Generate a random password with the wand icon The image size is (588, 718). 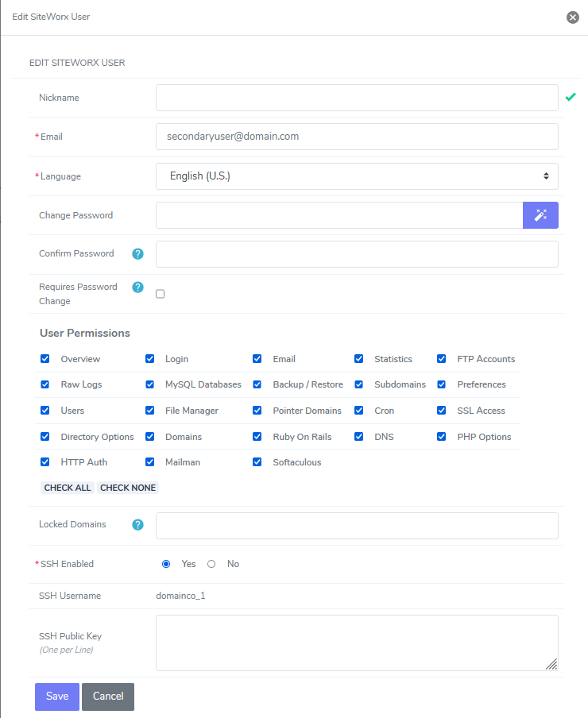(540, 214)
